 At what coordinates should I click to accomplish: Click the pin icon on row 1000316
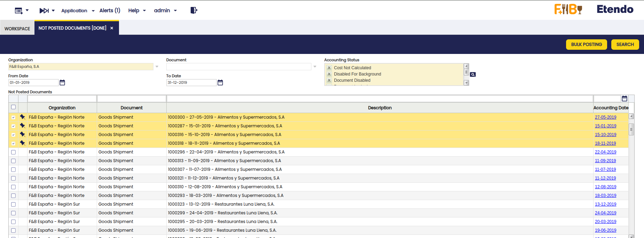(23, 134)
